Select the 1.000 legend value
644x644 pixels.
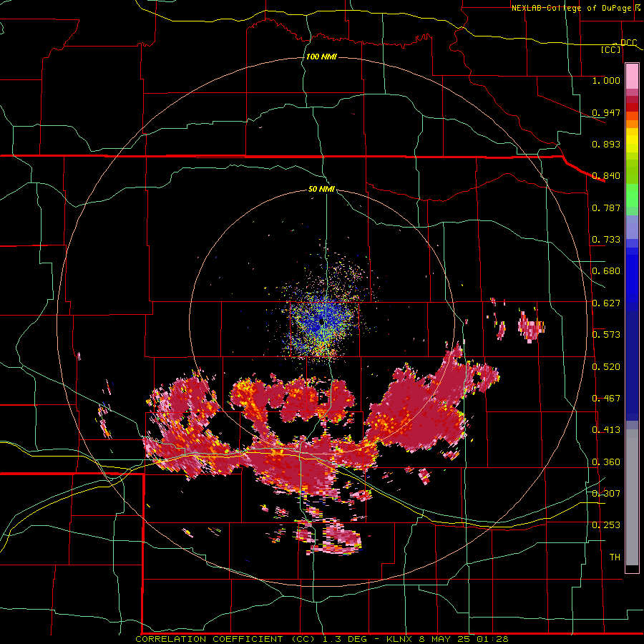click(x=606, y=80)
